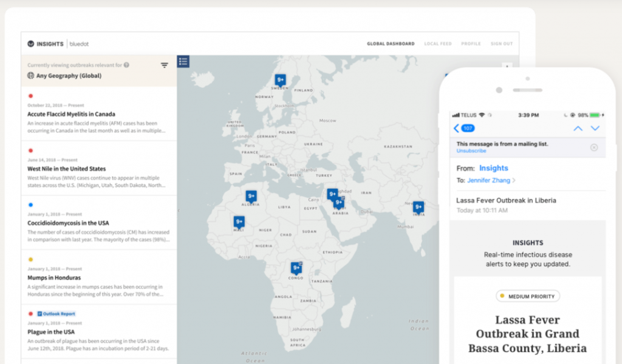Image resolution: width=622 pixels, height=364 pixels.
Task: Select the 9+ cluster marker over Mali
Action: (239, 222)
